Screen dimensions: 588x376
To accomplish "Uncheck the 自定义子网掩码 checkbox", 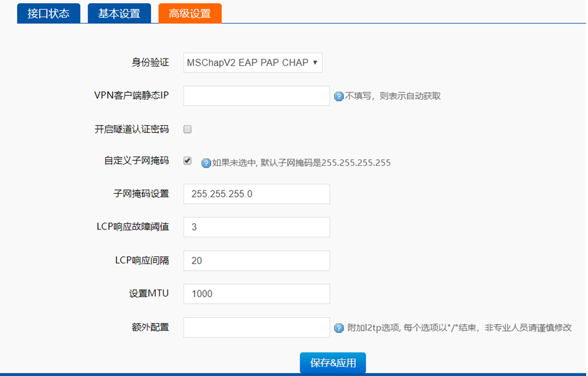I will coord(188,161).
